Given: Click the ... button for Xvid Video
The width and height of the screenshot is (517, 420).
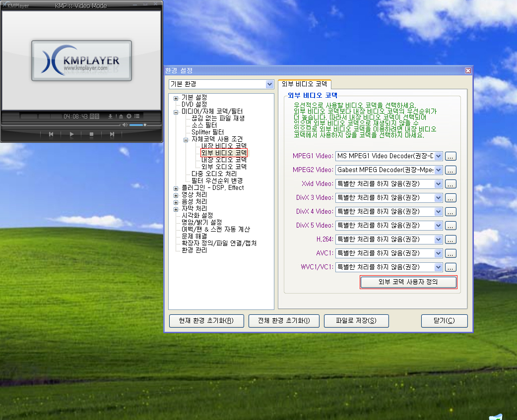Looking at the screenshot, I should point(451,184).
